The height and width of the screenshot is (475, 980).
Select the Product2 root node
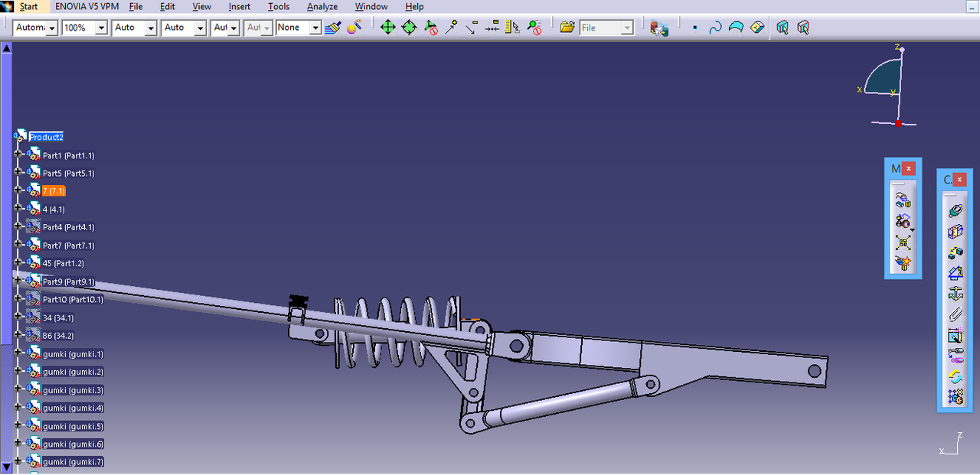pyautogui.click(x=46, y=137)
